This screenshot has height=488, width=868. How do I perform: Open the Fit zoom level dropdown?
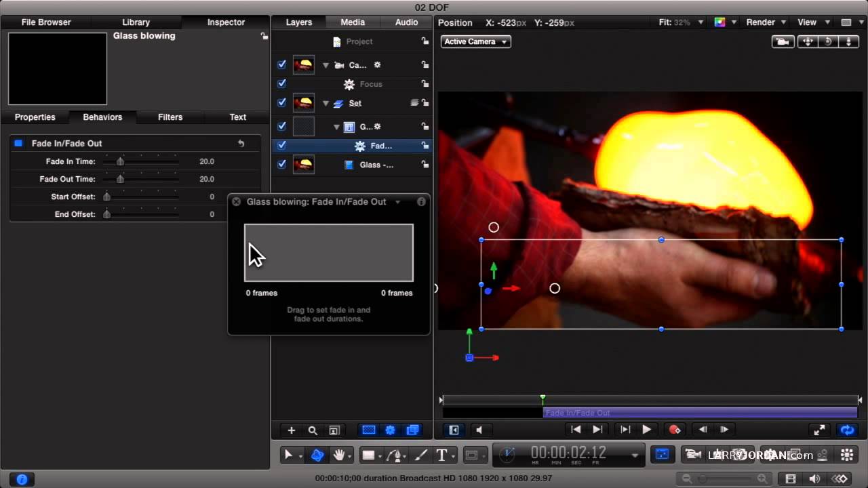(x=682, y=22)
